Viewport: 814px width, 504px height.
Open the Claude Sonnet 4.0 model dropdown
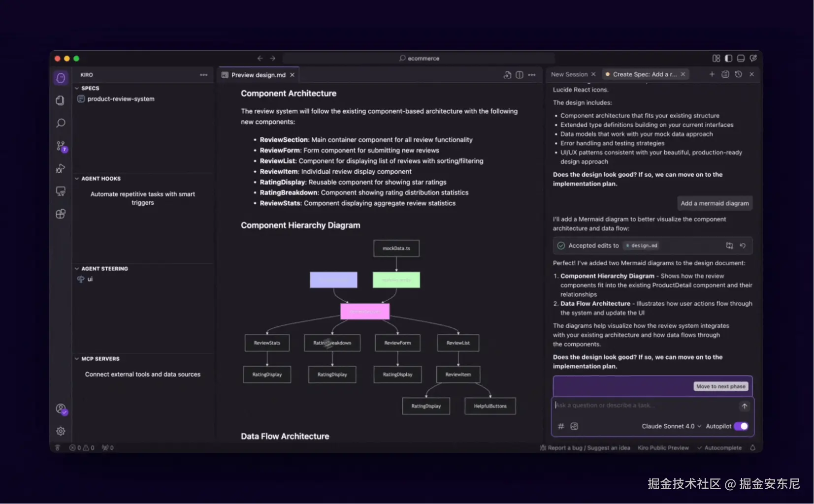click(671, 426)
